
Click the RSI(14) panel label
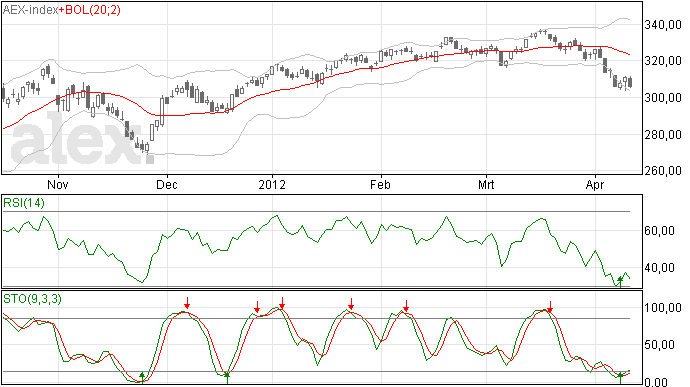[x=24, y=203]
